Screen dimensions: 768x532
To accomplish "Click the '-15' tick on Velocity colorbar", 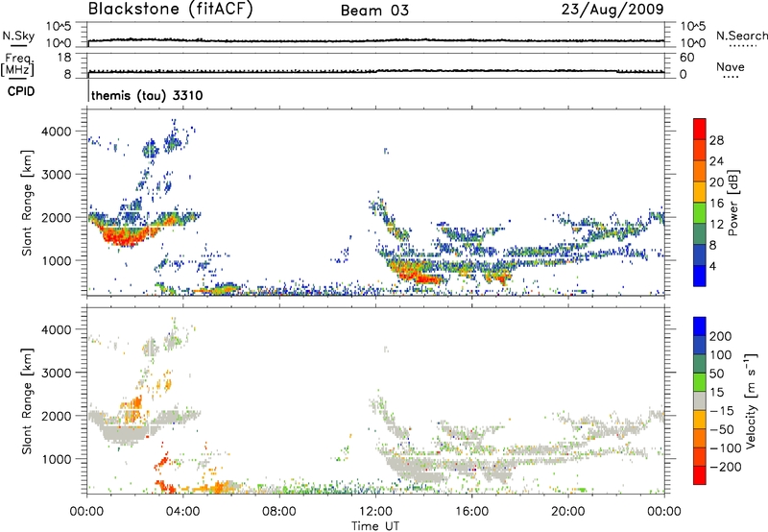I will pos(722,410).
